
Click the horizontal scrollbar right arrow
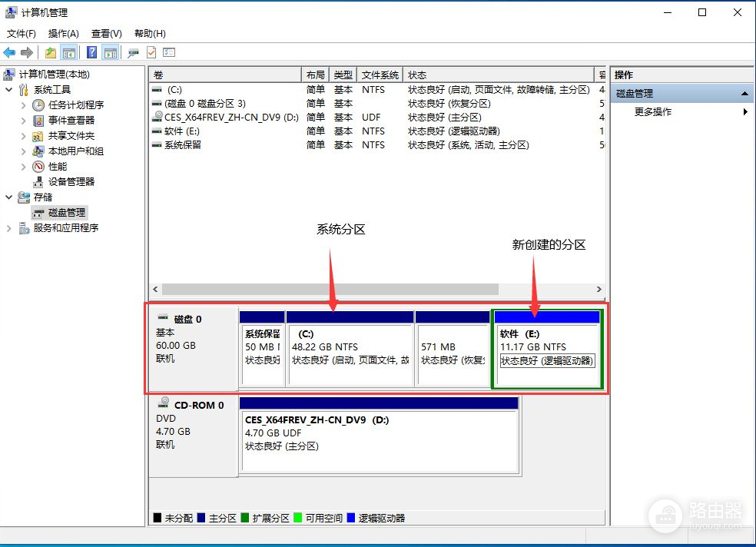599,290
